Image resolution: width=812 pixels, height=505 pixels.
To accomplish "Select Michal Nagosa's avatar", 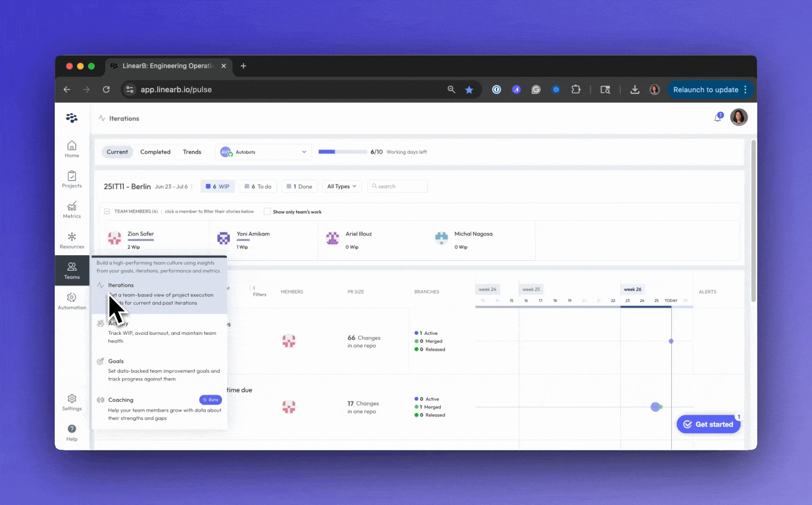I will [442, 238].
